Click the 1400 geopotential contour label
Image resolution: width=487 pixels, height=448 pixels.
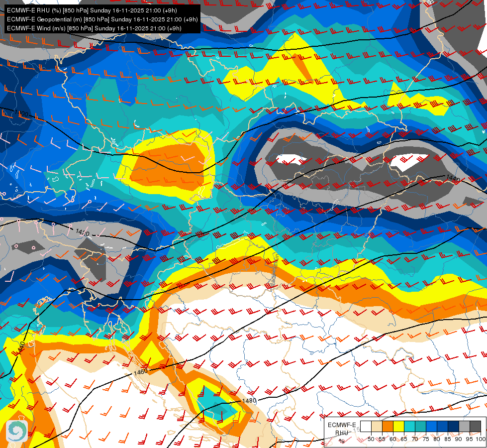(x=21, y=113)
